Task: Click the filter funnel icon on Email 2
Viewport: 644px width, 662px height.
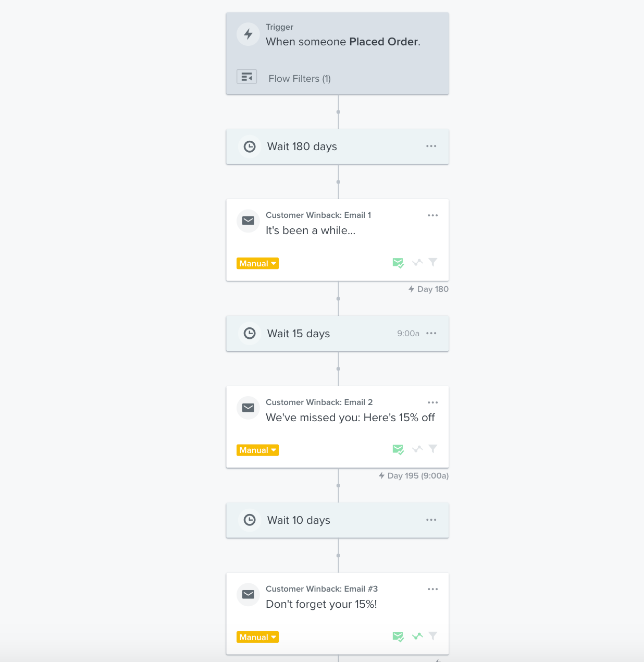Action: coord(433,449)
